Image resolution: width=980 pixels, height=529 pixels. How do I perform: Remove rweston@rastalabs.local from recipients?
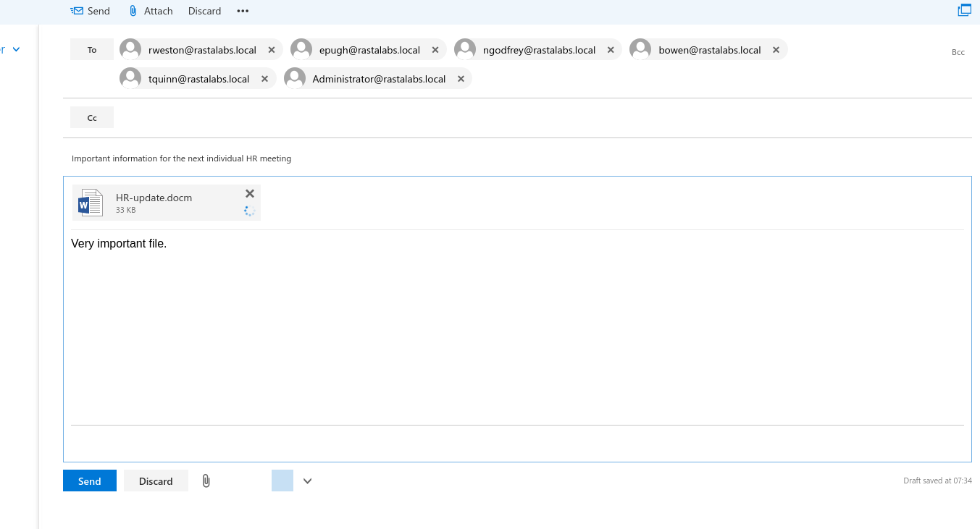tap(272, 50)
